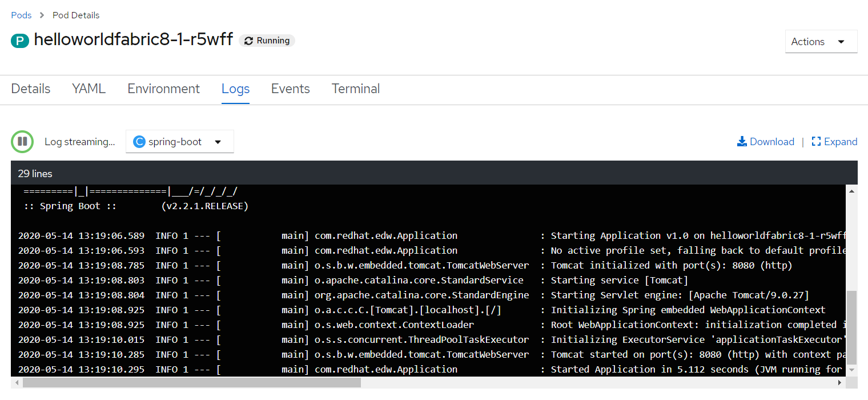
Task: Navigate to Pods via breadcrumb link
Action: pos(21,15)
